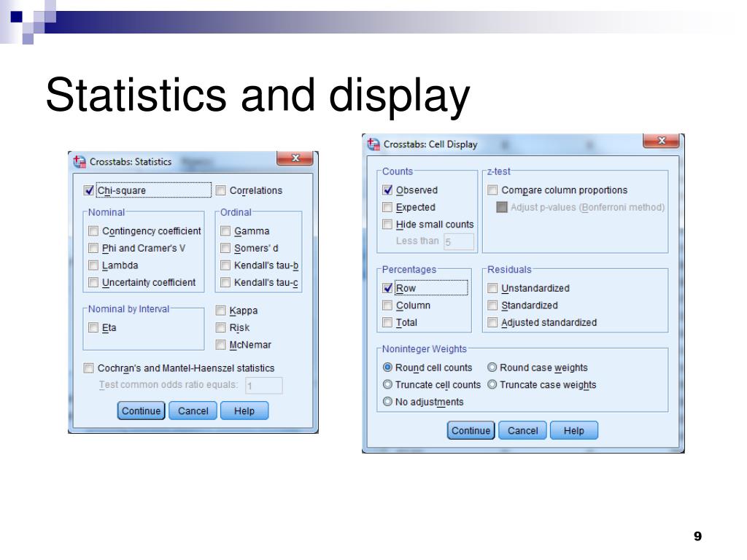Tick Adjusted standardized residuals
The height and width of the screenshot is (560, 747).
492,322
